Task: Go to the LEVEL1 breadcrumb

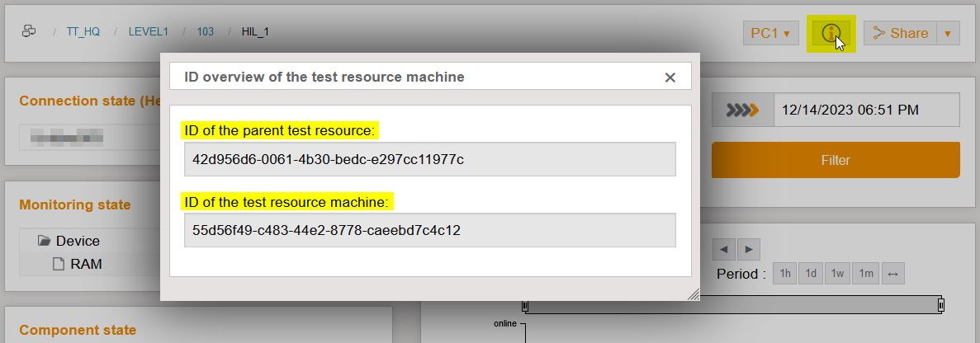Action: pyautogui.click(x=148, y=32)
